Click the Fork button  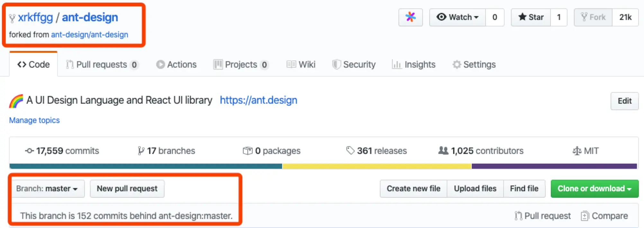(593, 17)
